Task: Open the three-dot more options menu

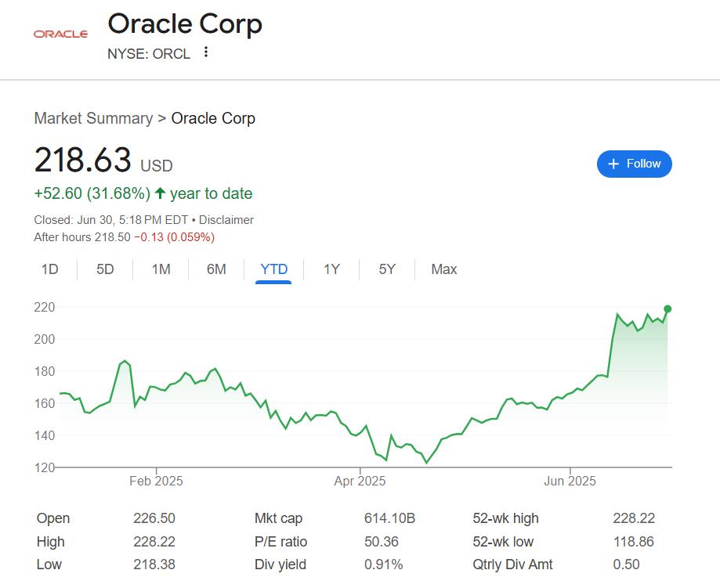Action: click(206, 52)
